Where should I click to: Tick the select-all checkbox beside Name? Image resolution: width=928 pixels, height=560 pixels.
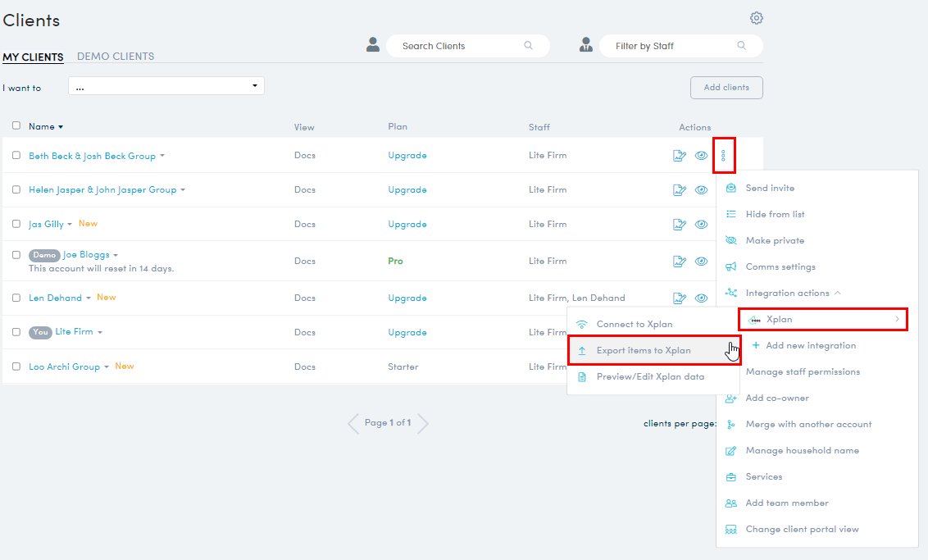click(16, 125)
